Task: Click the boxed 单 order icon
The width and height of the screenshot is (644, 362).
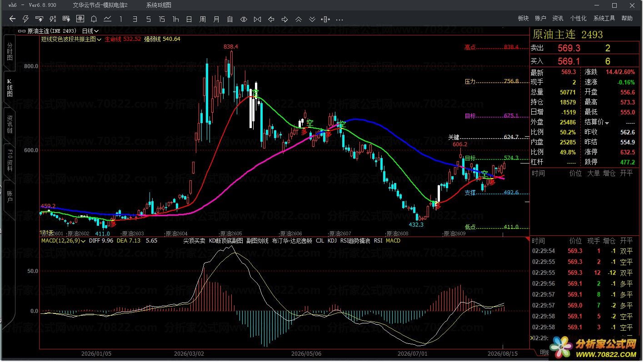Action: click(80, 19)
